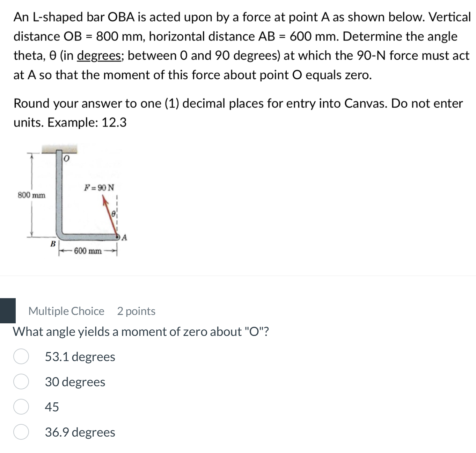Click the 800 mm dimension label
Image resolution: width=476 pixels, height=453 pixels.
pos(31,195)
